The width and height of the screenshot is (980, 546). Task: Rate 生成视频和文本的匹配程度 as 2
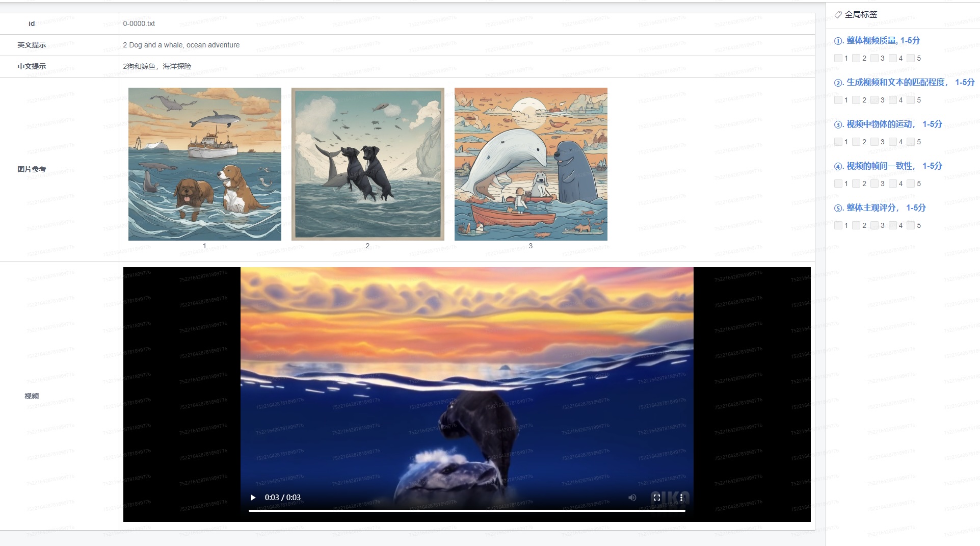856,100
